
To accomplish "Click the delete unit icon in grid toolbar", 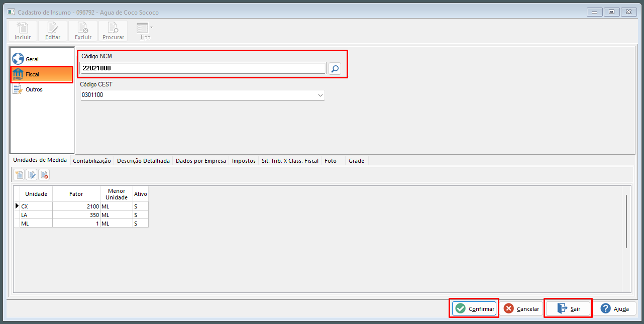I will tap(44, 175).
